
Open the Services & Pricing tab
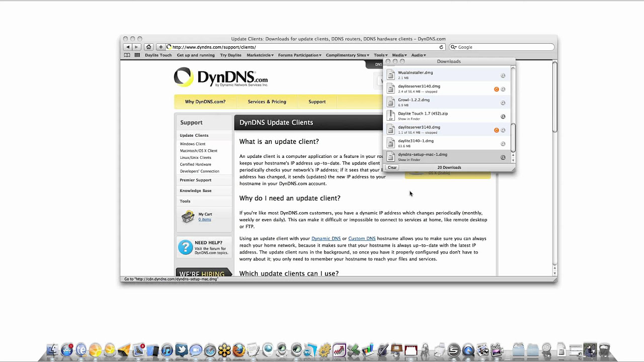[x=267, y=102]
